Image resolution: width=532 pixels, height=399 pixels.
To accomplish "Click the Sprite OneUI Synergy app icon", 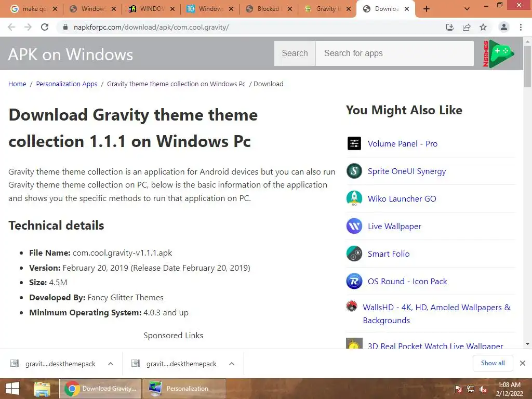I will (x=354, y=170).
